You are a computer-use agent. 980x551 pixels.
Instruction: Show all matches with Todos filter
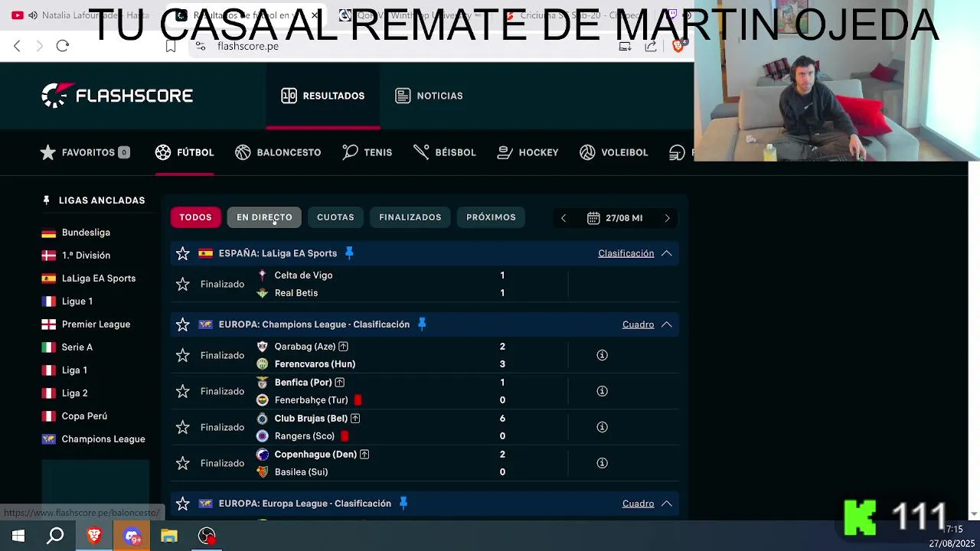pos(195,217)
